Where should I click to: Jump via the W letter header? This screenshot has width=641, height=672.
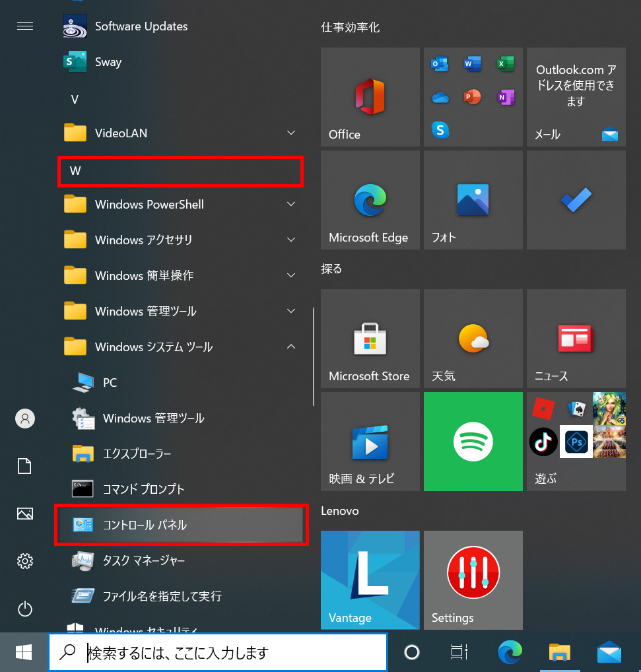tap(180, 171)
